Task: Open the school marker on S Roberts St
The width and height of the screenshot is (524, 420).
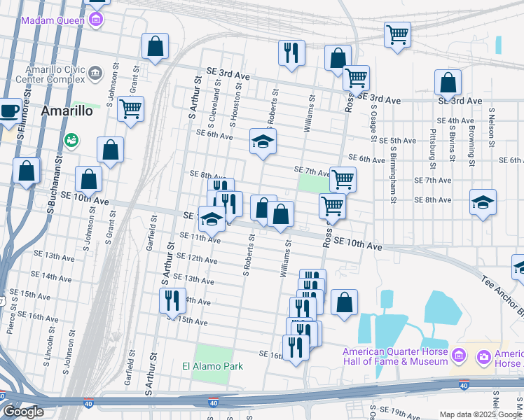Action: point(263,142)
